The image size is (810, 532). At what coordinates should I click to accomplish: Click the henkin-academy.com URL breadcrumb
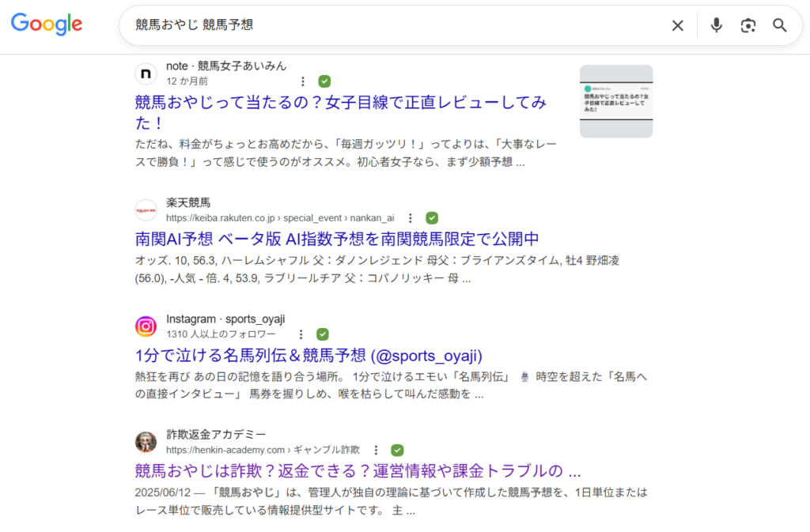click(263, 450)
